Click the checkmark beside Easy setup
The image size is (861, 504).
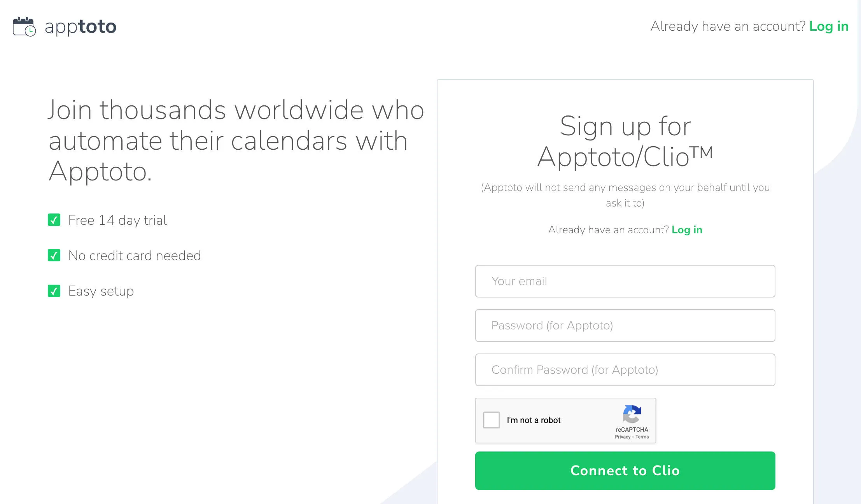tap(54, 290)
